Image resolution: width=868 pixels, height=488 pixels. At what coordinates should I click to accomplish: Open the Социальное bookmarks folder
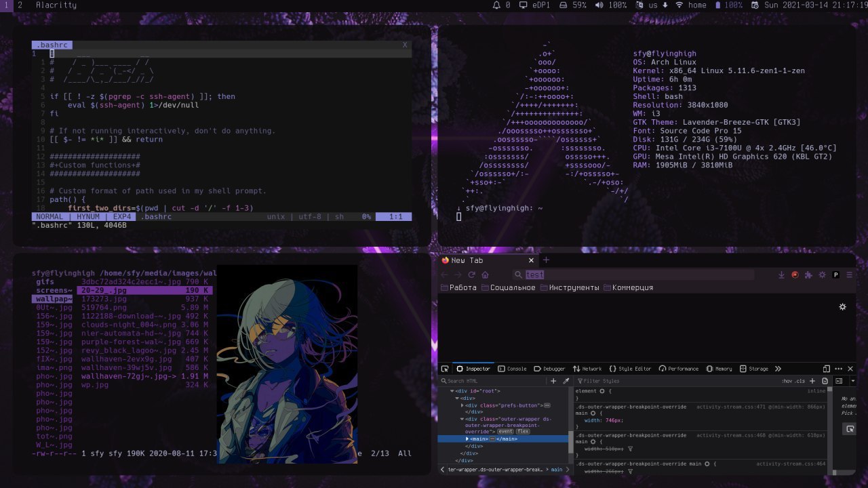508,287
